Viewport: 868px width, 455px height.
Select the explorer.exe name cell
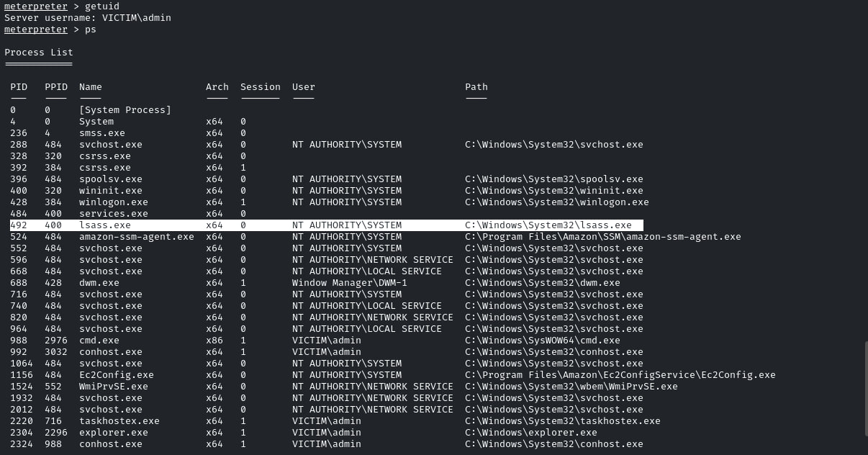click(114, 433)
